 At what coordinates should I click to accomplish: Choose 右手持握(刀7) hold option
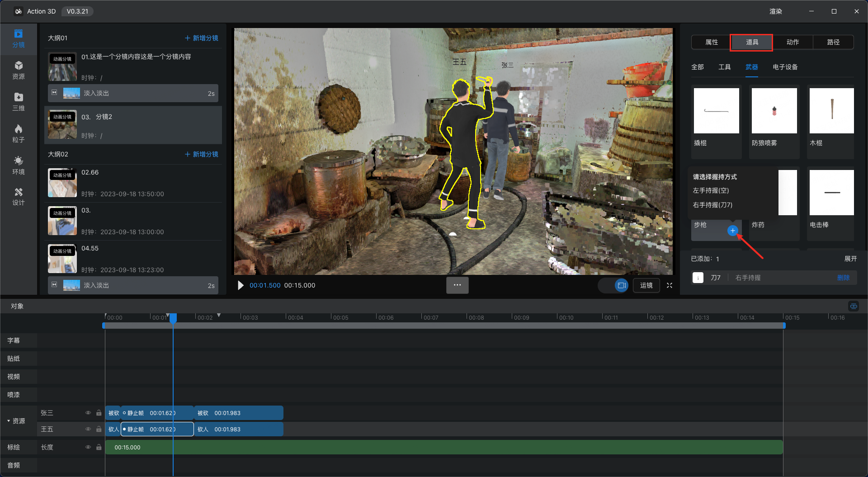click(x=712, y=205)
